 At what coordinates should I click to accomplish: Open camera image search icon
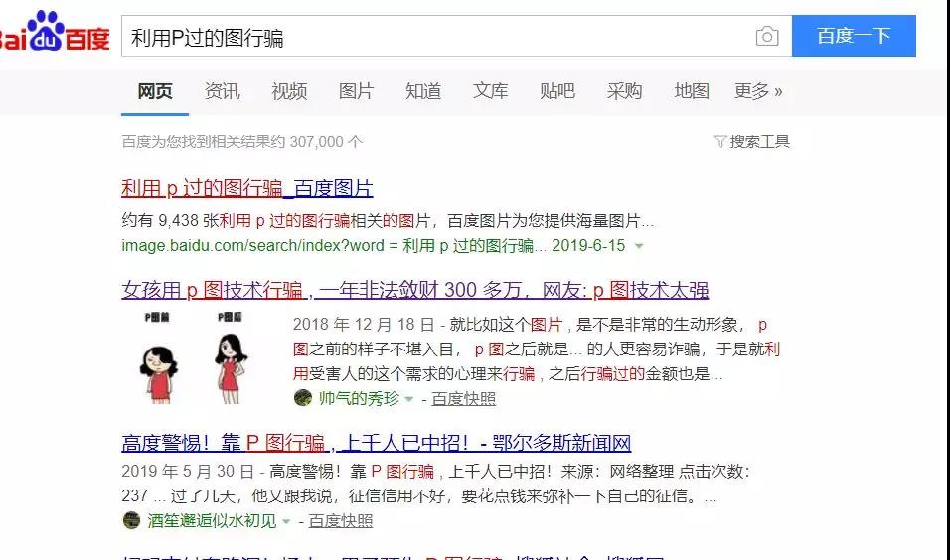767,37
